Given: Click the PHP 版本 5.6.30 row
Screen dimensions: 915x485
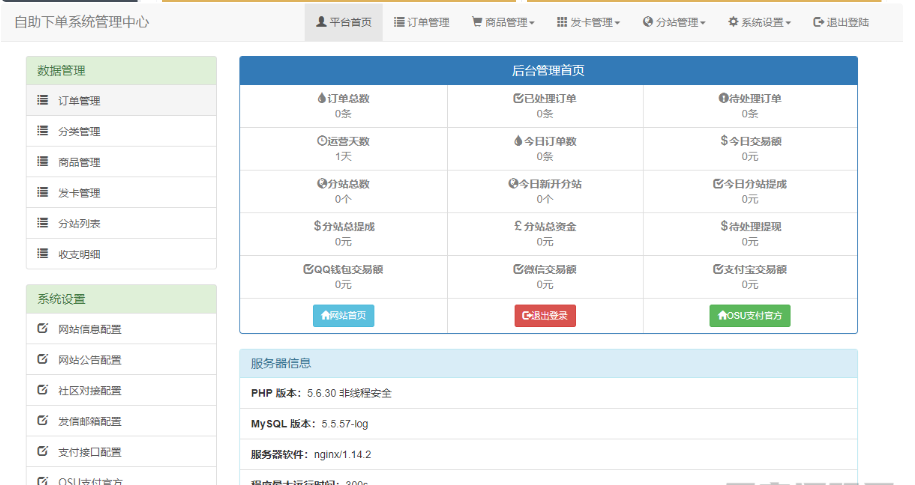Looking at the screenshot, I should pos(549,393).
